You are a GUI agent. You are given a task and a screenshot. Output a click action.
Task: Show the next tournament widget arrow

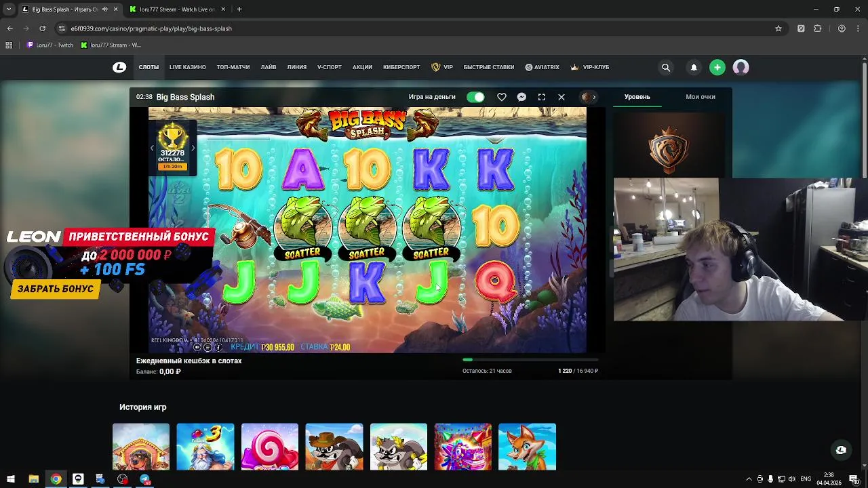coord(193,148)
